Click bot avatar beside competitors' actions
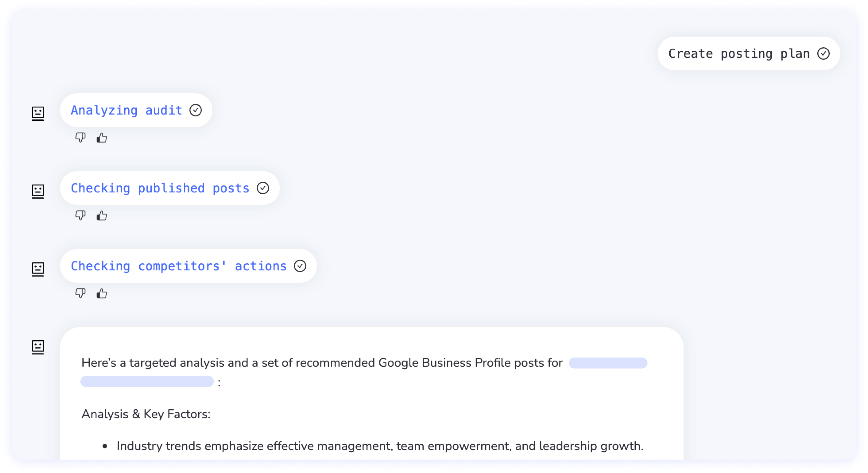Viewport: 868px width, 473px height. pos(38,269)
